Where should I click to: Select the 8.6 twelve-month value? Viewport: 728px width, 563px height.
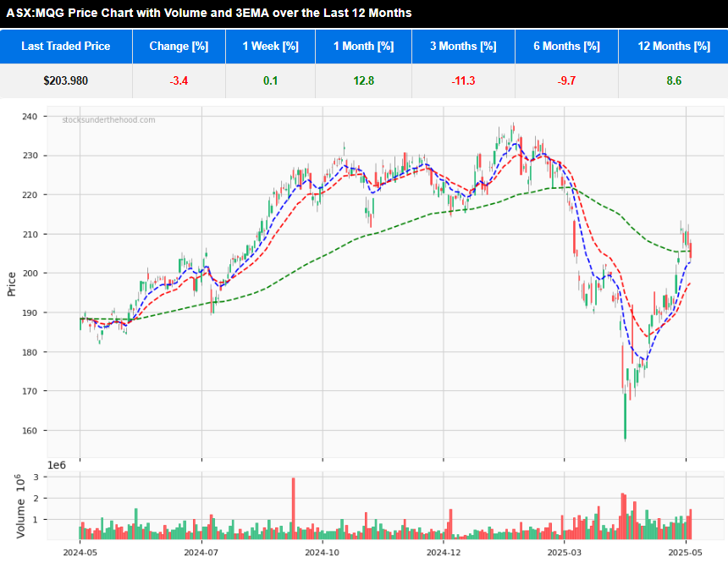point(674,80)
